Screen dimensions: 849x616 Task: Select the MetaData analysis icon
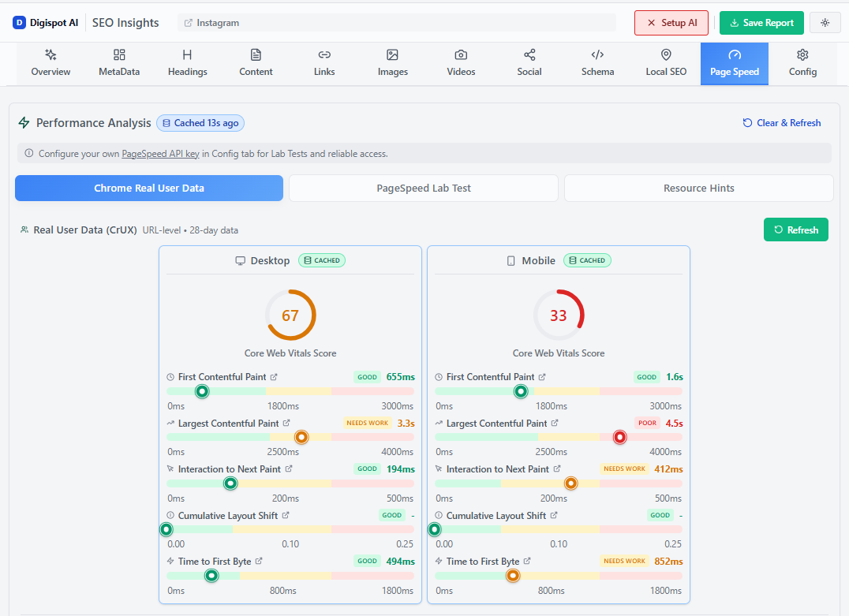pyautogui.click(x=118, y=55)
